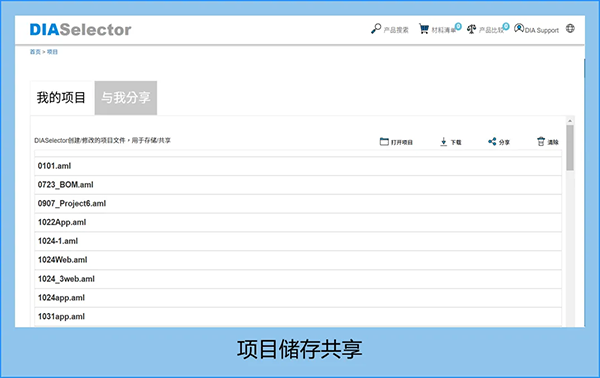Viewport: 600px width, 378px height.
Task: Click the share icon
Action: [492, 142]
